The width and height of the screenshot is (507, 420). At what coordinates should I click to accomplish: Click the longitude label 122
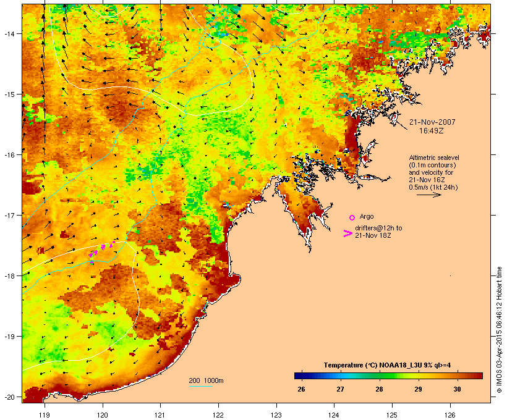(218, 415)
